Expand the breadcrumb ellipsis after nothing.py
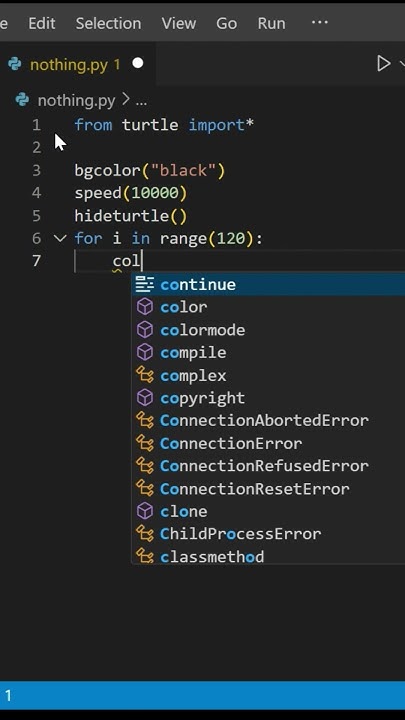The height and width of the screenshot is (720, 405). [x=141, y=101]
